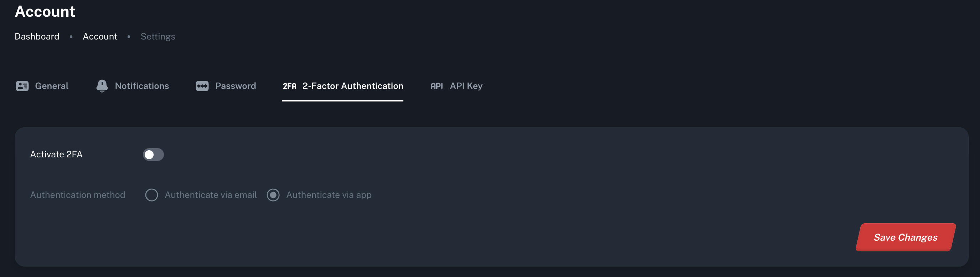Enable the Activate 2FA switch
Screen dimensions: 980x277
(153, 155)
